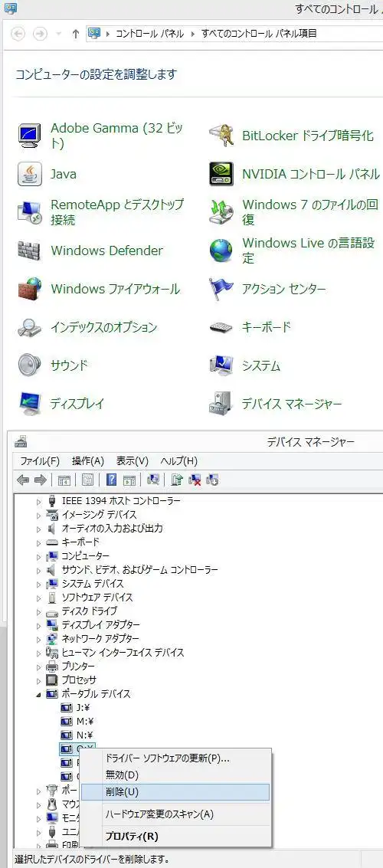Viewport: 383px width, 868px height.
Task: Expand the コンピューター tree node
Action: (39, 556)
